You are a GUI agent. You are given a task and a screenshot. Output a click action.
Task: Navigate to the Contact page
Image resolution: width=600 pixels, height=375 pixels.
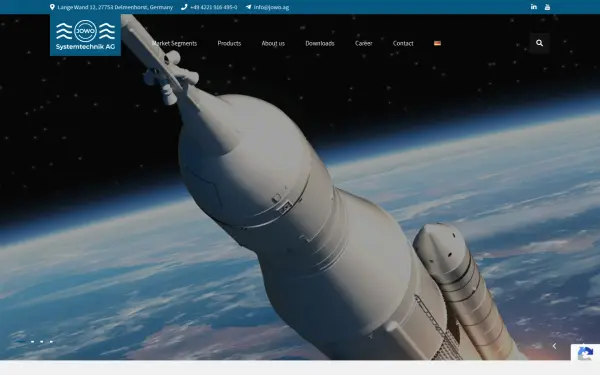tap(403, 43)
